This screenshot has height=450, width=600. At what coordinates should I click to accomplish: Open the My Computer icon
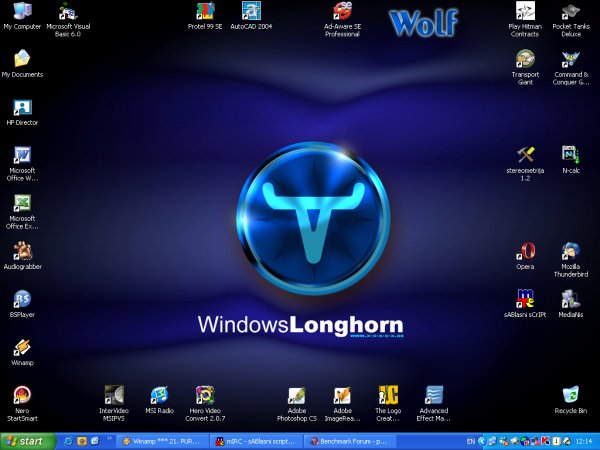[x=22, y=15]
